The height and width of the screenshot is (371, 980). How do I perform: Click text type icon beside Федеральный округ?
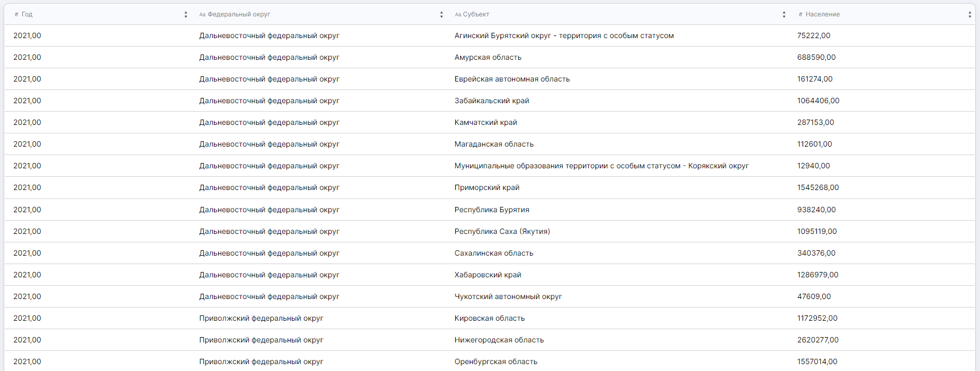[202, 15]
